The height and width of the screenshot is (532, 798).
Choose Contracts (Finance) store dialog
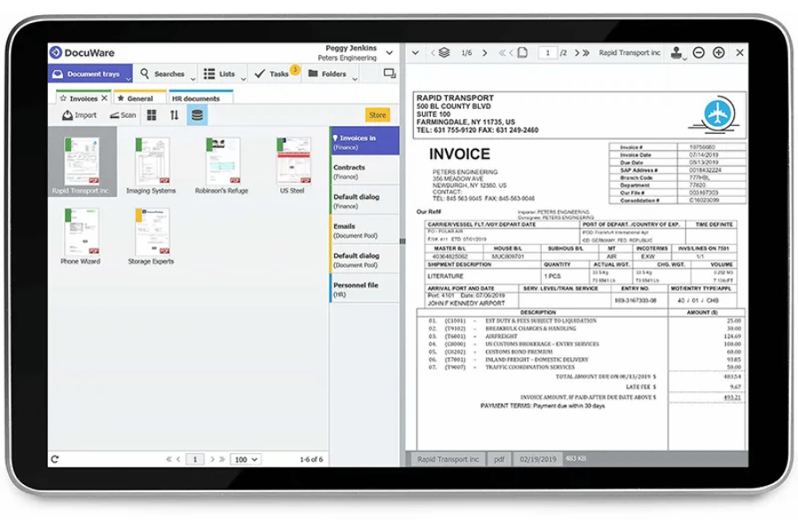coord(364,171)
